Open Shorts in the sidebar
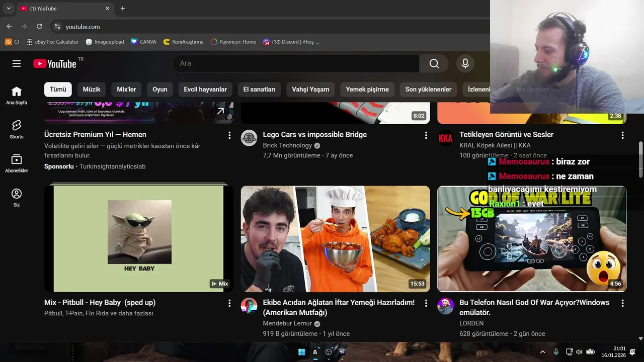The width and height of the screenshot is (644, 362). [x=17, y=130]
